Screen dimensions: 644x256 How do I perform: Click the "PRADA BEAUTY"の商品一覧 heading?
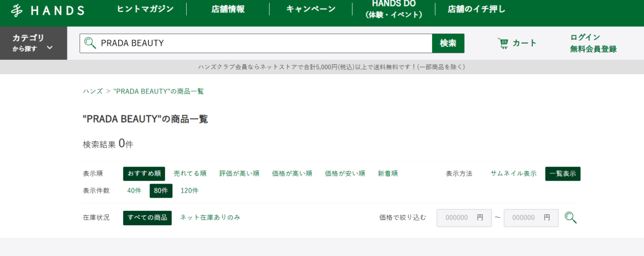pos(145,119)
